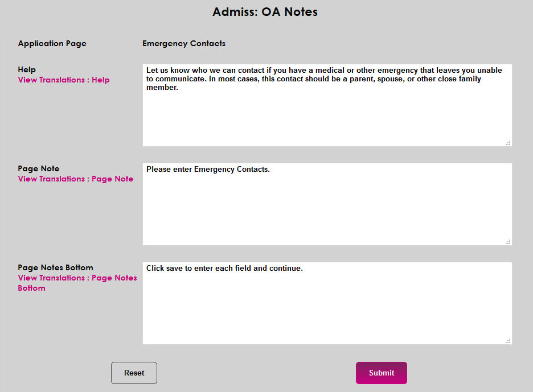Click the Emergency Contacts header
The height and width of the screenshot is (392, 533).
pos(184,43)
